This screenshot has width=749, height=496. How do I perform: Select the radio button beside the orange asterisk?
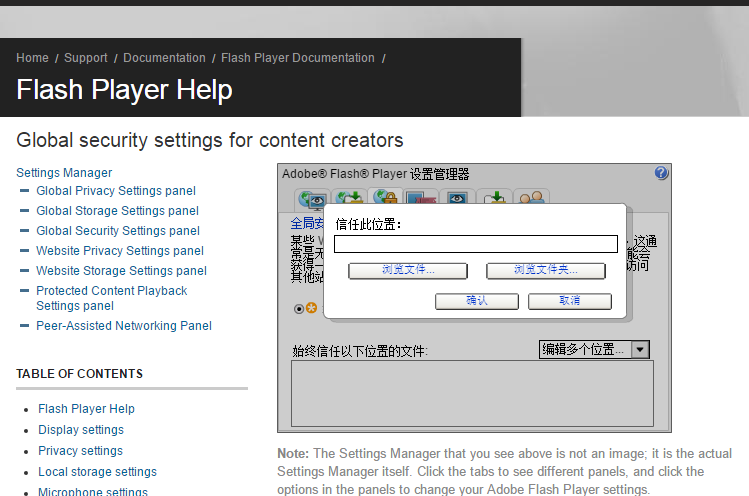[299, 309]
